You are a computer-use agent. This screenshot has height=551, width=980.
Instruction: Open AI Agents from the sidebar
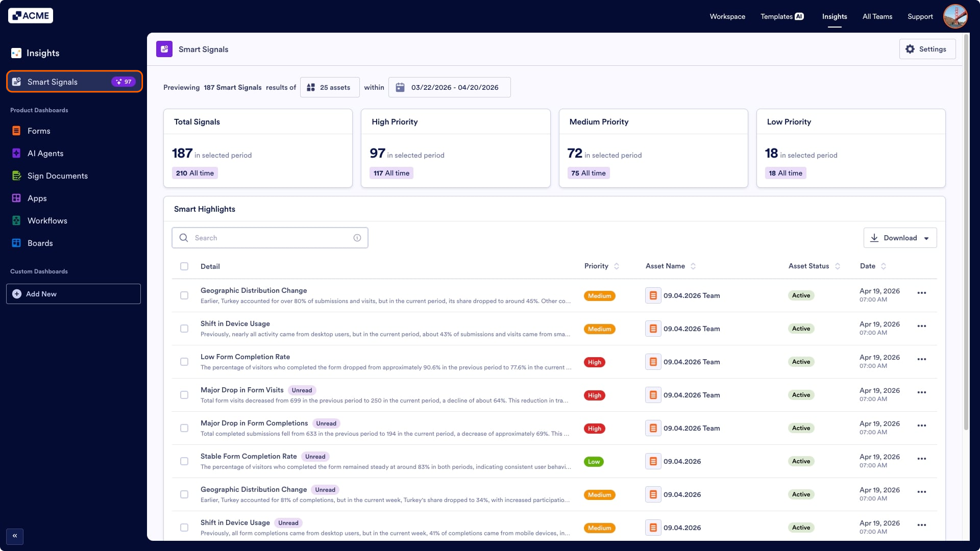tap(17, 153)
